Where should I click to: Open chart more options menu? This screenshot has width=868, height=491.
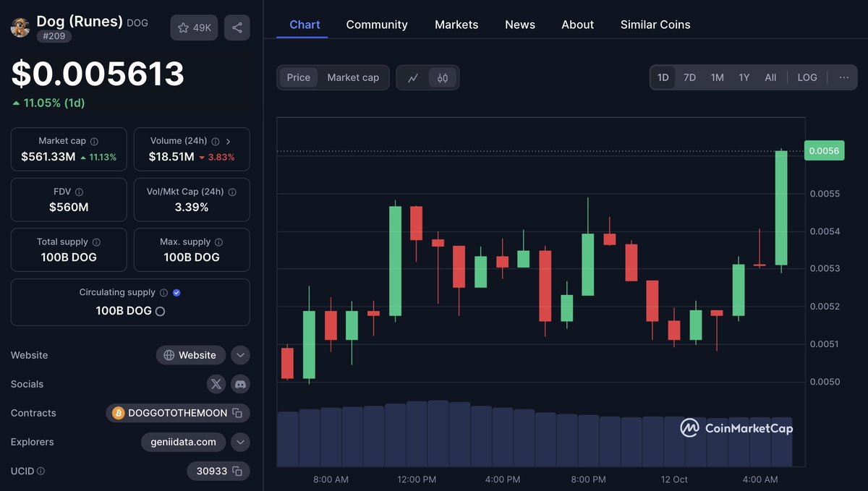click(x=844, y=77)
